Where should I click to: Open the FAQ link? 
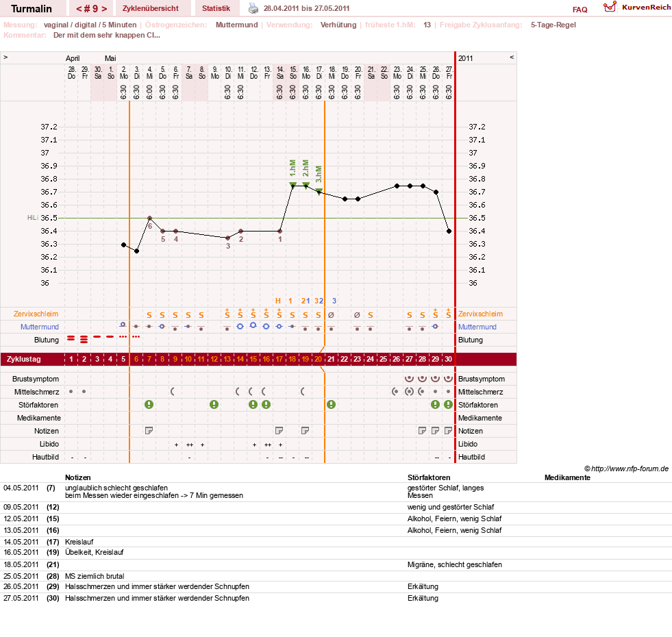[580, 10]
